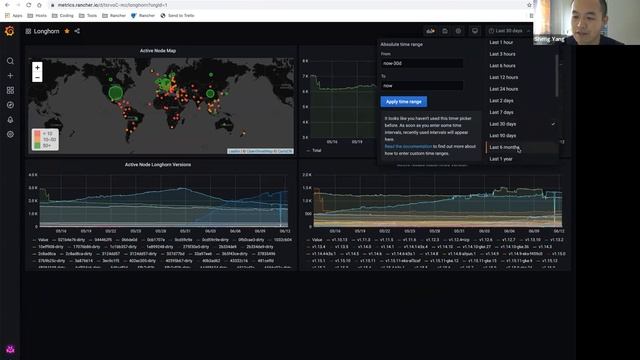This screenshot has width=640, height=360.
Task: Open the Apps bookmark
Action: pos(13,16)
